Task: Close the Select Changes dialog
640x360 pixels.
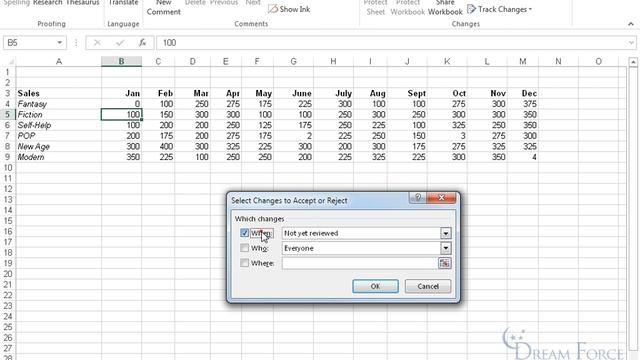Action: tap(441, 198)
